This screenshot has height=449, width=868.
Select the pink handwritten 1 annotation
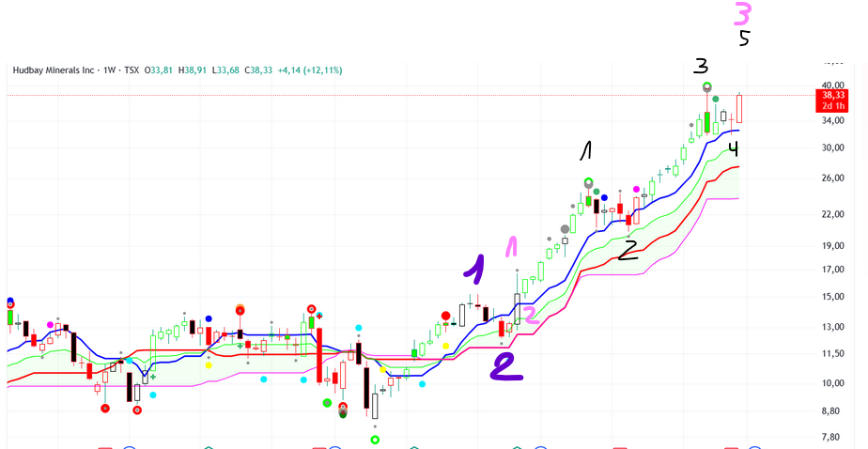tap(511, 247)
